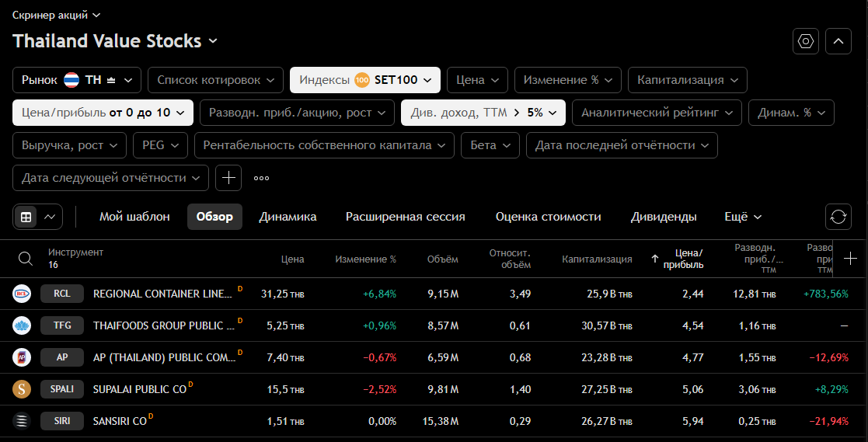Collapse the filter panel with the up-chevron button

(x=838, y=41)
